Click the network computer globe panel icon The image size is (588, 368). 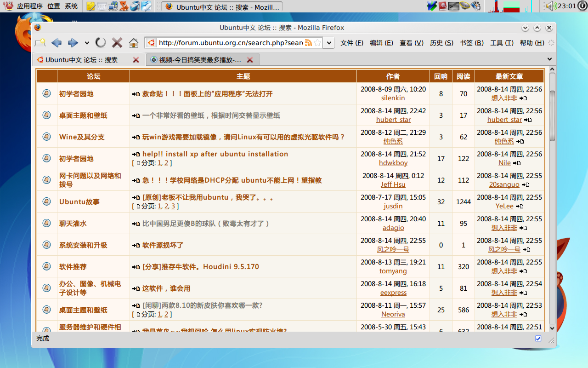click(x=113, y=6)
